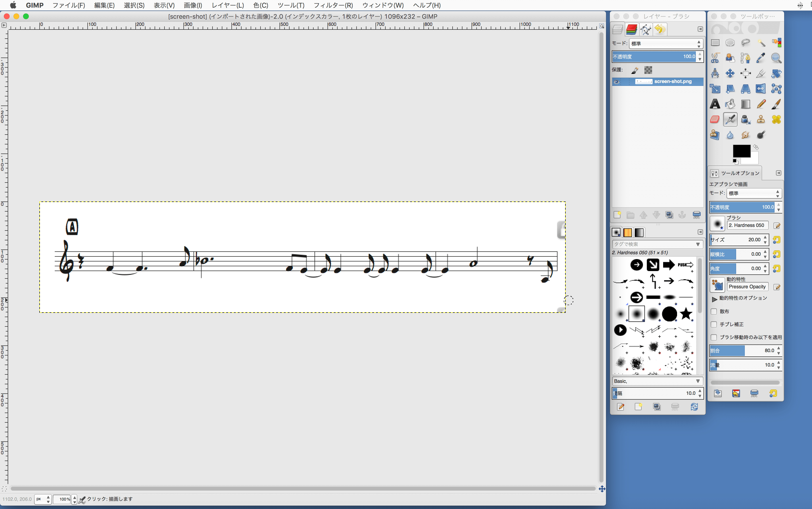Select the Eraser tool
The width and height of the screenshot is (812, 509).
click(x=715, y=119)
